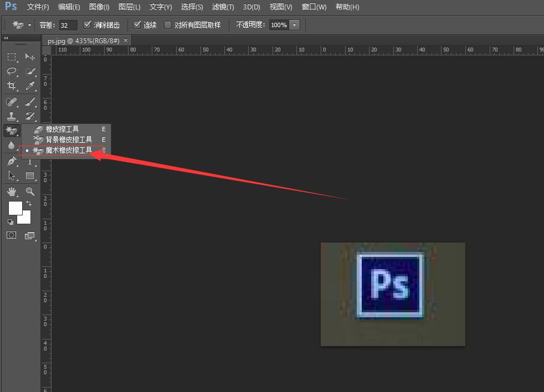
Task: Select the History Brush tool
Action: pos(30,116)
